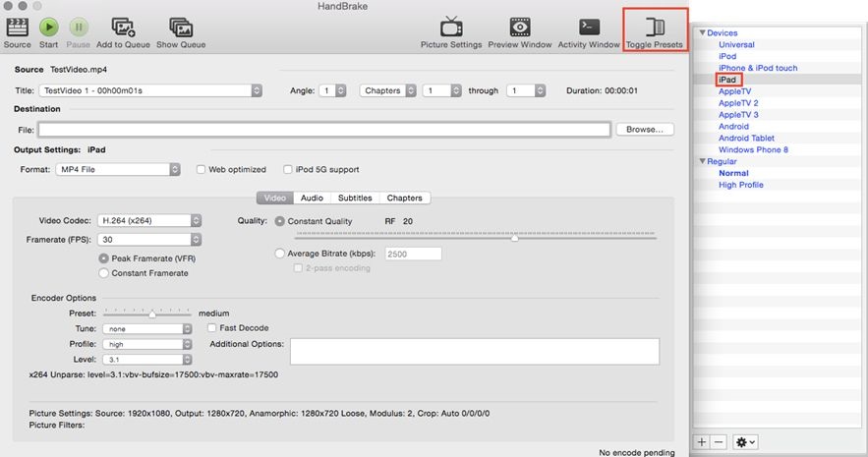Enable Web optimized checkbox
868x457 pixels.
coord(201,169)
